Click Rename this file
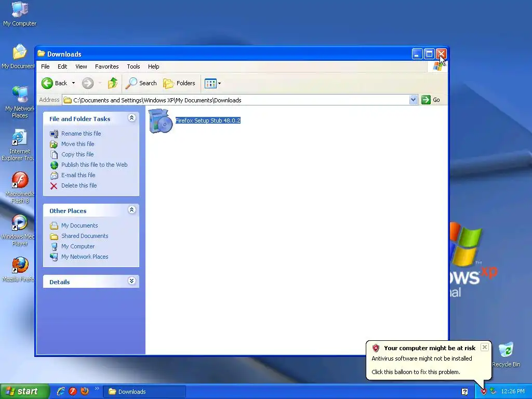Image resolution: width=532 pixels, height=399 pixels. pyautogui.click(x=81, y=134)
